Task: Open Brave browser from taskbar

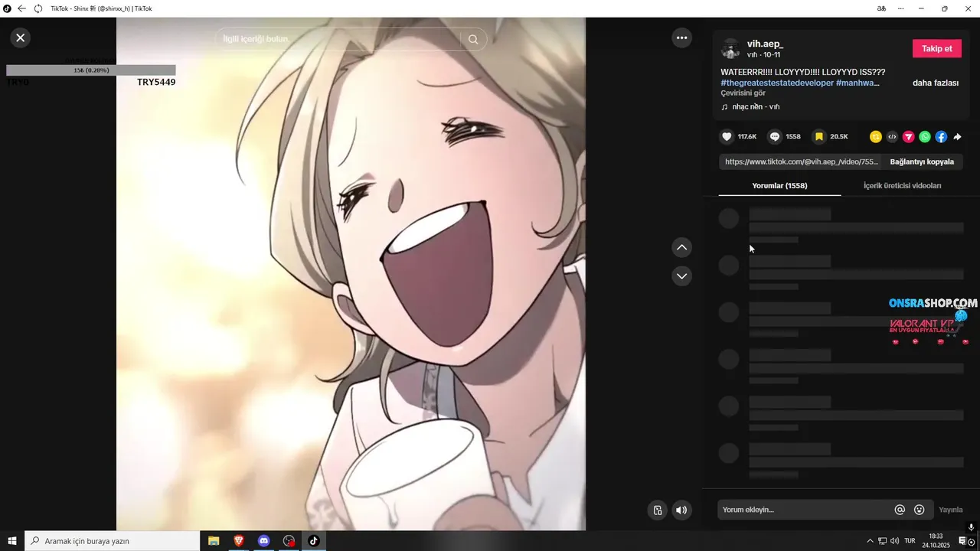Action: [x=239, y=541]
